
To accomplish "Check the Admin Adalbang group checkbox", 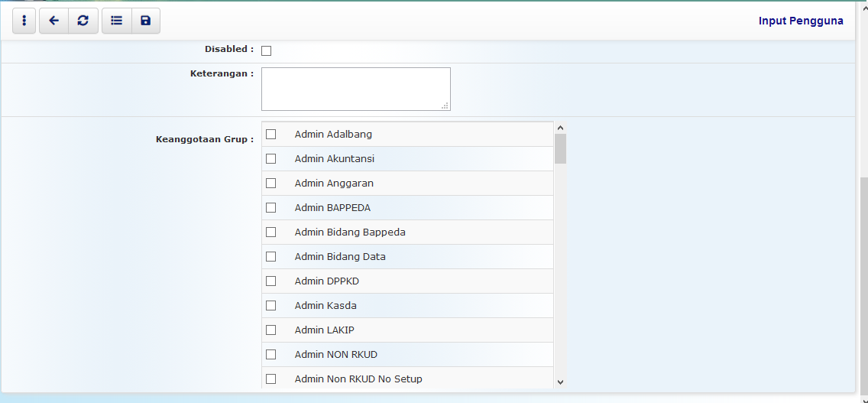I will click(270, 135).
